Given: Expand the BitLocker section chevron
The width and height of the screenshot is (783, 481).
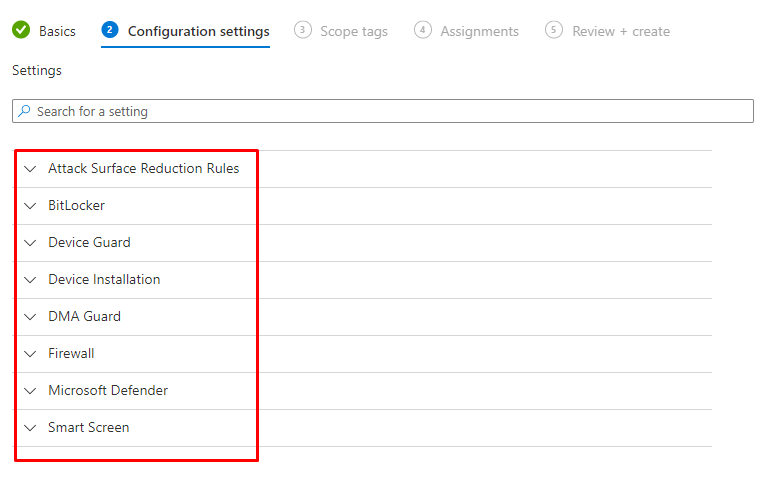Looking at the screenshot, I should click(x=30, y=206).
